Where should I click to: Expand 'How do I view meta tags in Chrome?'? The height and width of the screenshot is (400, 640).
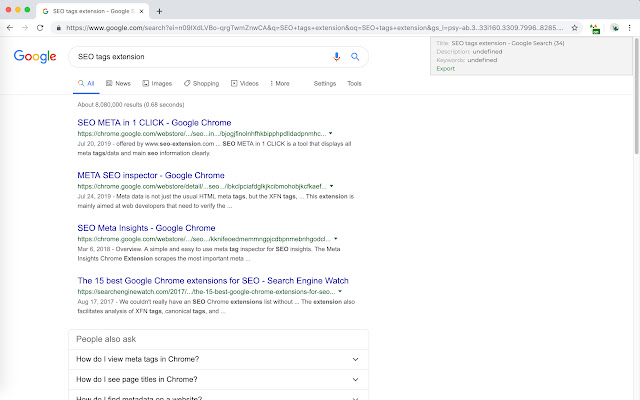pyautogui.click(x=218, y=359)
